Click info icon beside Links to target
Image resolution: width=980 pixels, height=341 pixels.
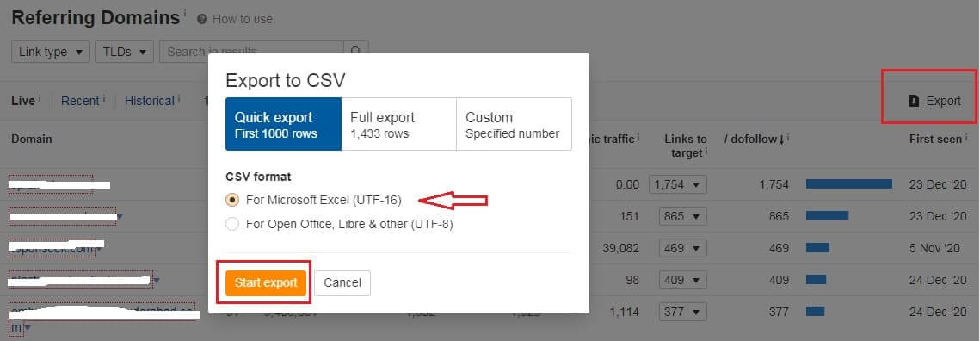click(x=706, y=151)
